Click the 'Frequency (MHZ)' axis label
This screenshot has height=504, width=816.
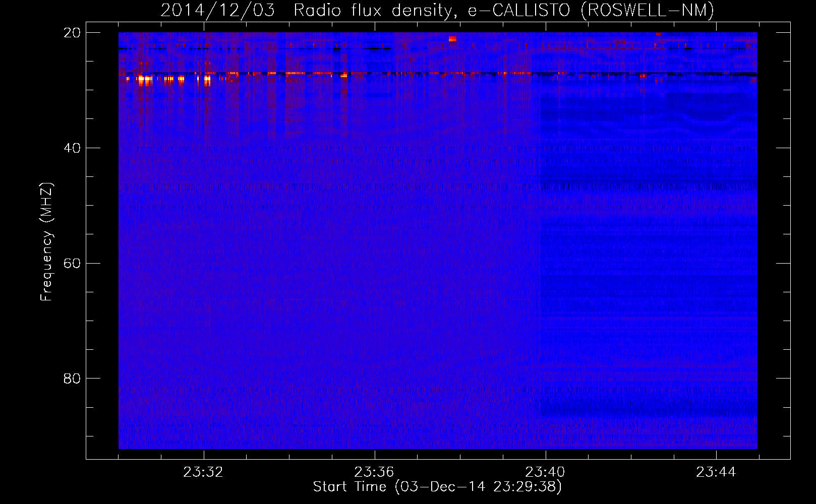click(46, 242)
